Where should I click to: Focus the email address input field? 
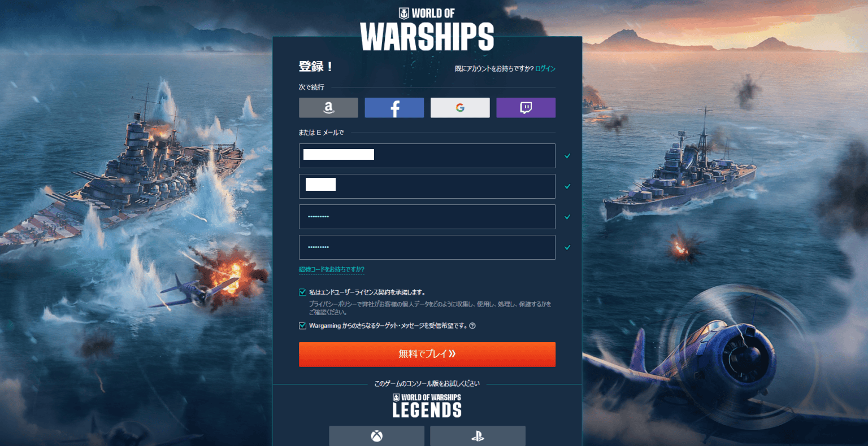tap(427, 156)
